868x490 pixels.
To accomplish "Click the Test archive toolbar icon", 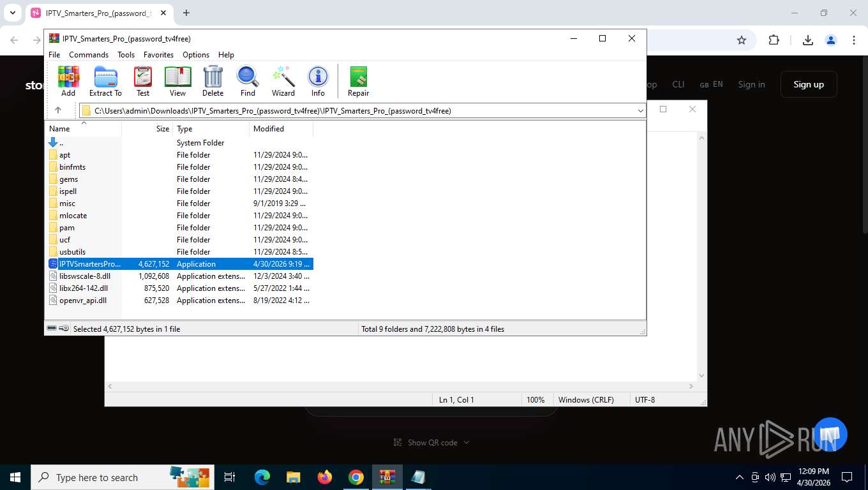I will click(x=143, y=81).
